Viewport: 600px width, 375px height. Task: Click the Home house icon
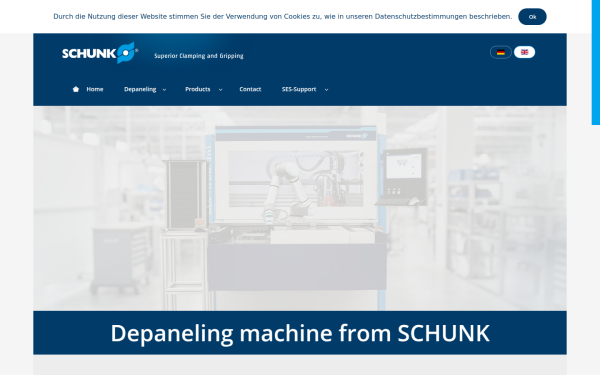click(x=76, y=89)
